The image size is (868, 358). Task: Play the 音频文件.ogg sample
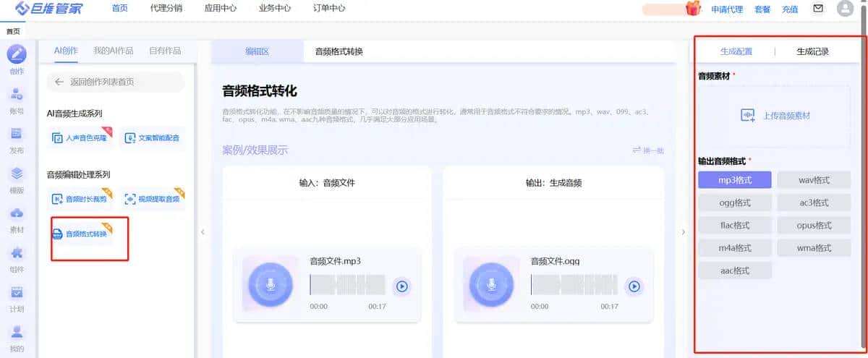[634, 286]
